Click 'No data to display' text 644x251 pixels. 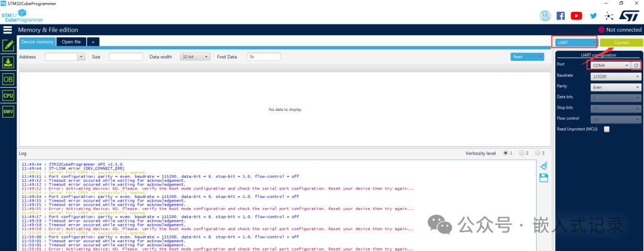[x=285, y=110]
